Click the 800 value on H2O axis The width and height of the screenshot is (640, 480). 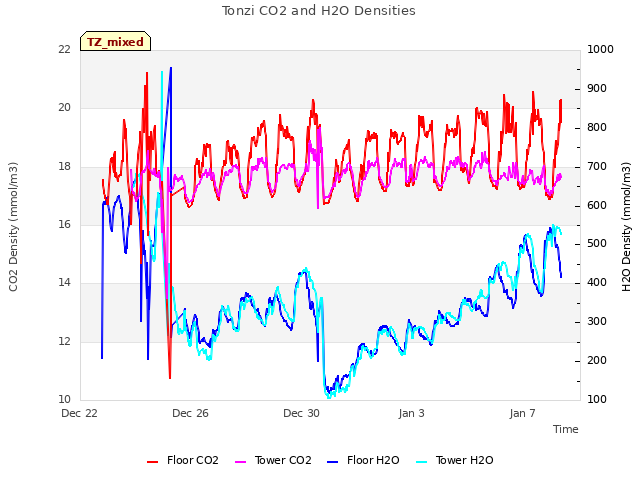pyautogui.click(x=597, y=127)
